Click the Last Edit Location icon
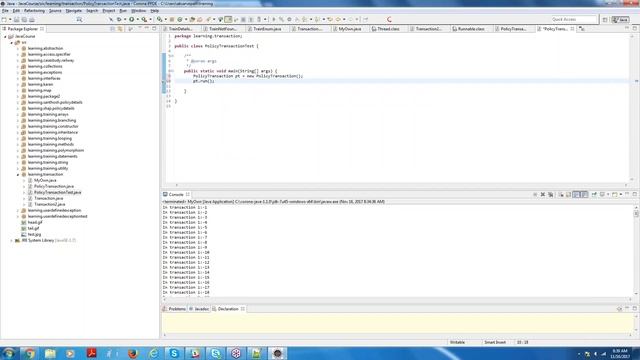The width and height of the screenshot is (640, 360). [330, 19]
